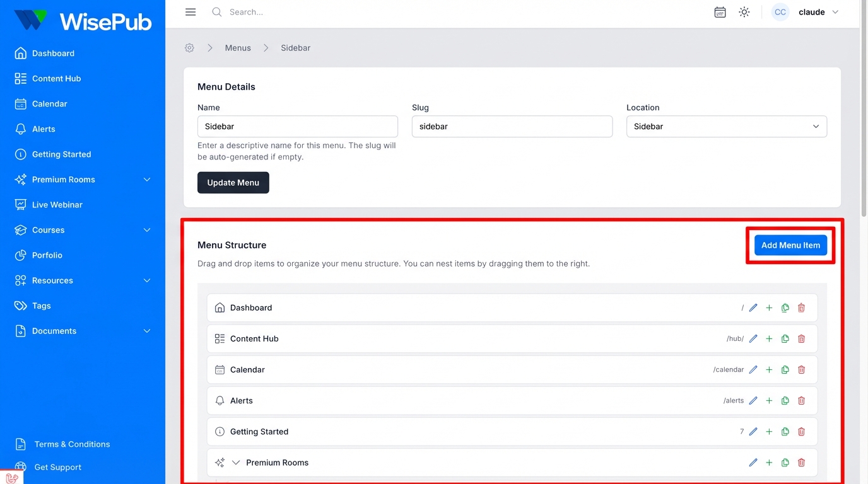This screenshot has width=868, height=484.
Task: Add a child item under Alerts row
Action: 769,401
